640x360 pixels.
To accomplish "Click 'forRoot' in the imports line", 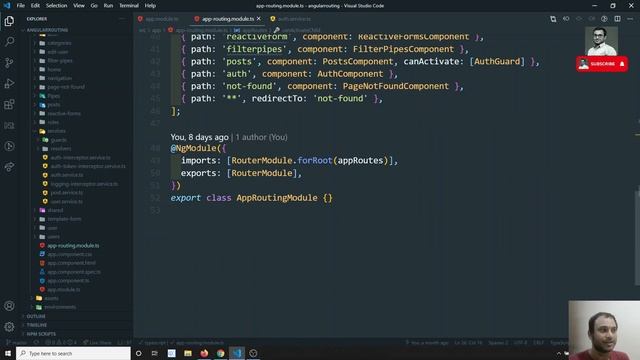I will click(x=315, y=160).
